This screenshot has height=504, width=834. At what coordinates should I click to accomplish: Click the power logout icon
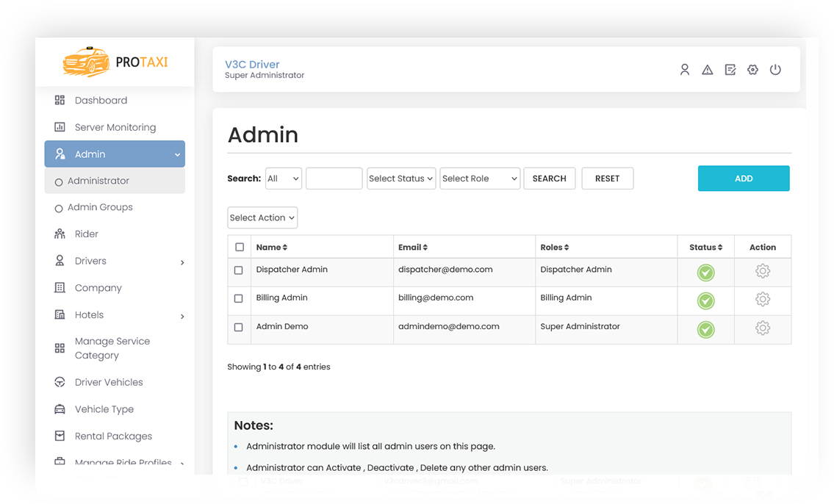pos(775,70)
